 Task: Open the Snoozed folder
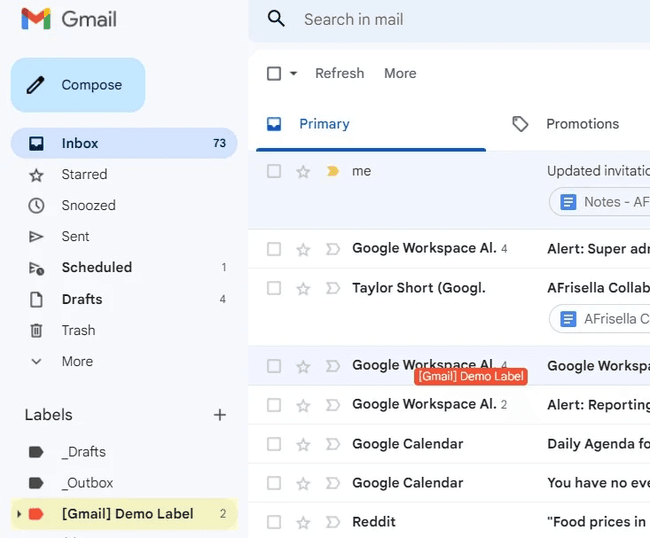click(124, 206)
